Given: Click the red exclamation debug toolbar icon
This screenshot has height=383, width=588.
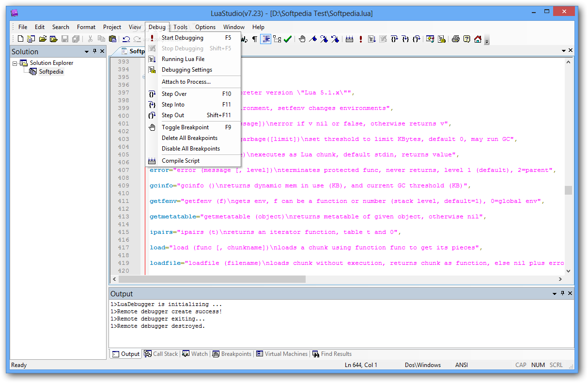Looking at the screenshot, I should tap(361, 39).
